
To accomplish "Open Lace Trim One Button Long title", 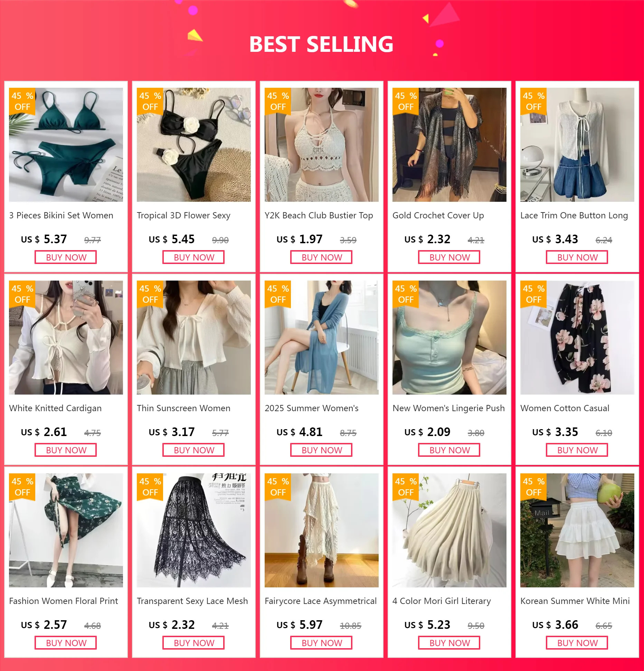I will coord(574,216).
